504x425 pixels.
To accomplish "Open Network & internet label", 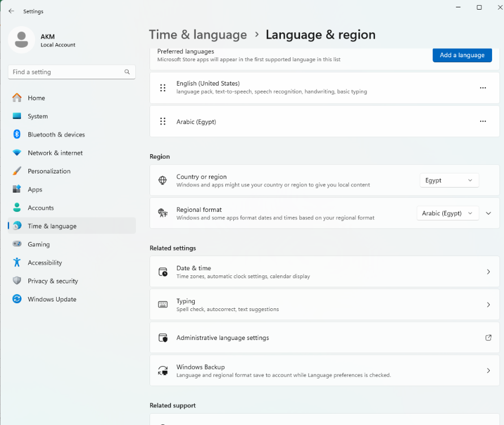I will [x=55, y=153].
